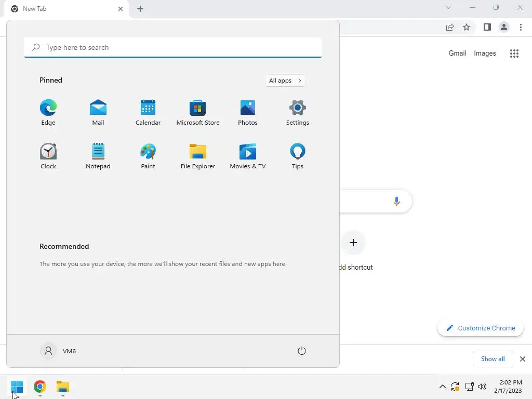Add a shortcut with the plus button
The image size is (532, 399).
click(353, 243)
